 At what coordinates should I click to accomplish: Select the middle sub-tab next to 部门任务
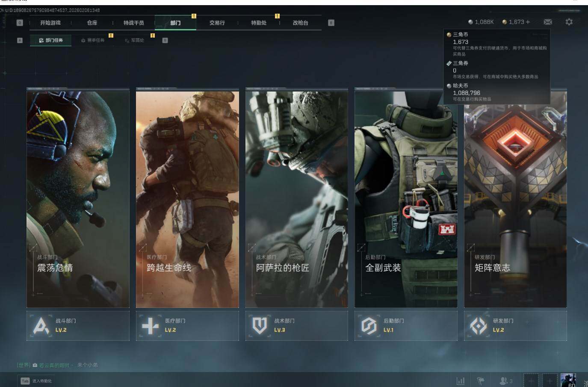click(x=92, y=40)
